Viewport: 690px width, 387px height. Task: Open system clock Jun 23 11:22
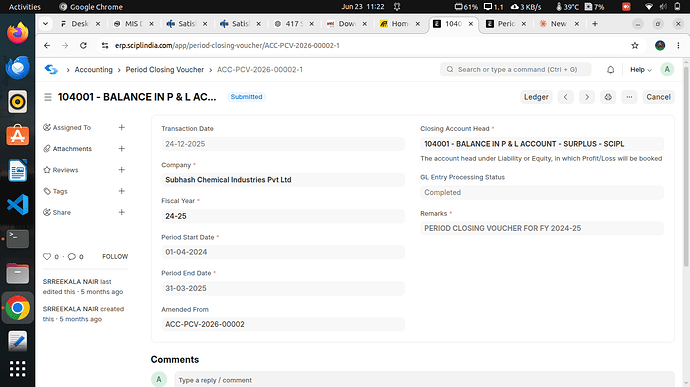[x=363, y=7]
